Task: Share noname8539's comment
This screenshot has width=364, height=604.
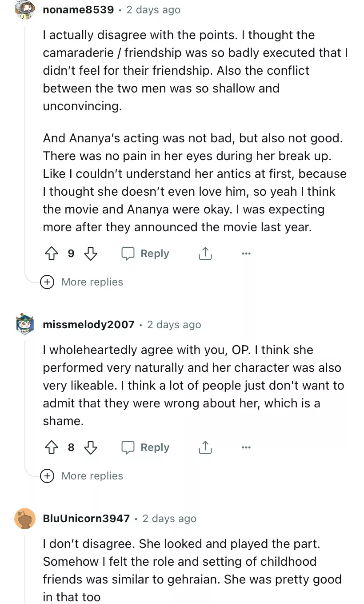Action: click(205, 254)
